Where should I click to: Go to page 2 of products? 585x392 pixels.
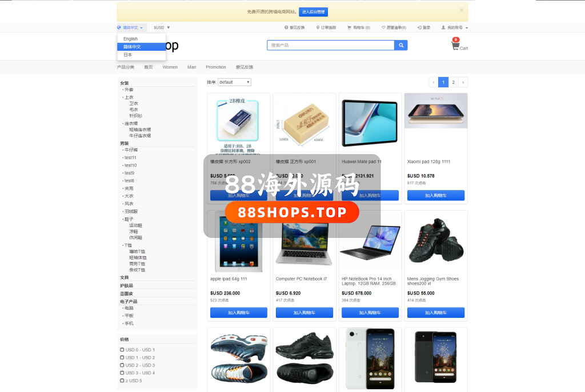coord(453,82)
